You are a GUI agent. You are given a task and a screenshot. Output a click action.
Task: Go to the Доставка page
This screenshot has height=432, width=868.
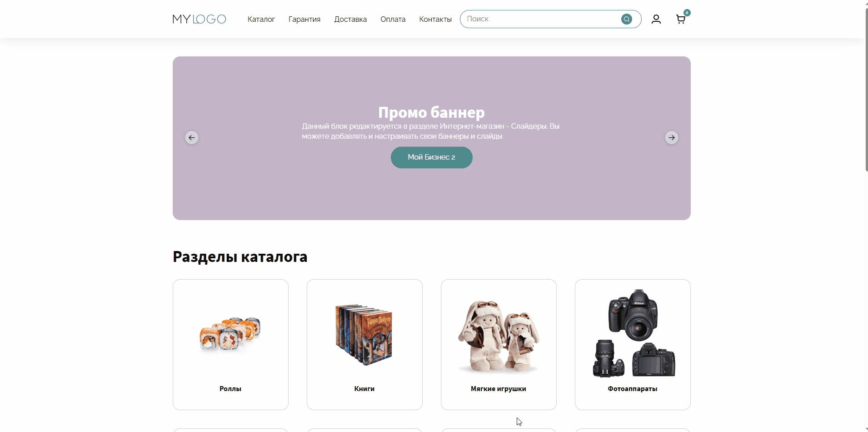[x=350, y=19]
